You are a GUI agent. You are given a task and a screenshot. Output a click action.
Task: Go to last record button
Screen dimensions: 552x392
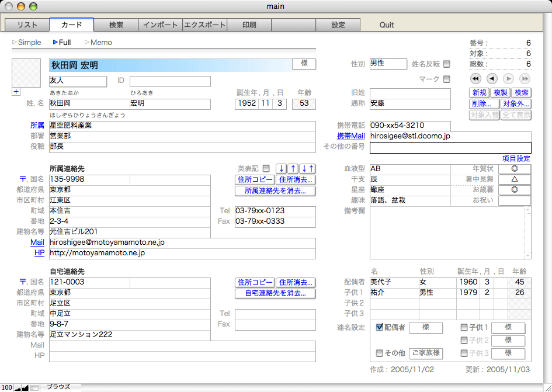click(525, 78)
